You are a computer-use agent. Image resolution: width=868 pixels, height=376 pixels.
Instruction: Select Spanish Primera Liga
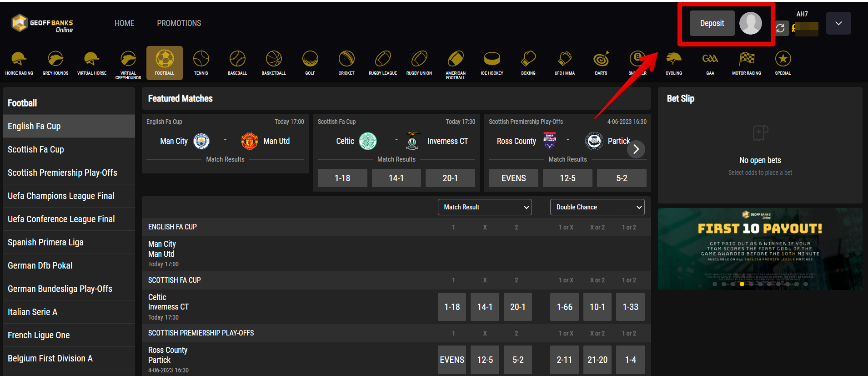click(69, 242)
